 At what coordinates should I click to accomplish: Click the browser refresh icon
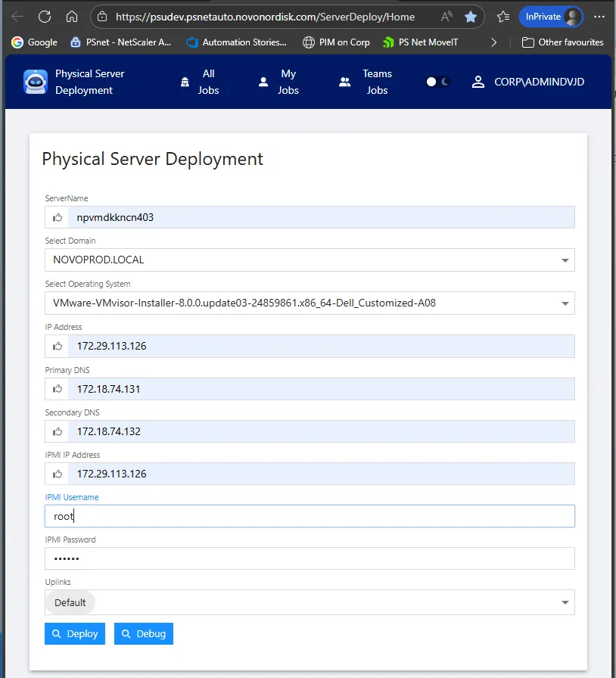pos(45,17)
